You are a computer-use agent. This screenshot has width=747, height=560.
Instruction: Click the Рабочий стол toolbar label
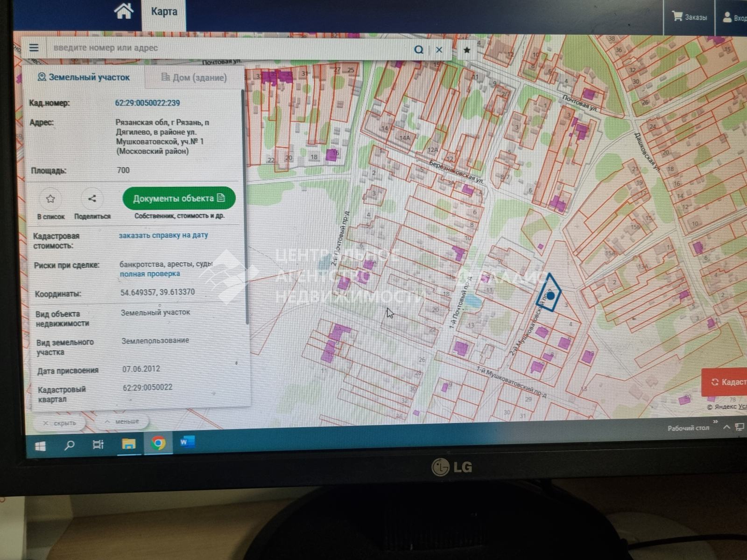(x=688, y=428)
